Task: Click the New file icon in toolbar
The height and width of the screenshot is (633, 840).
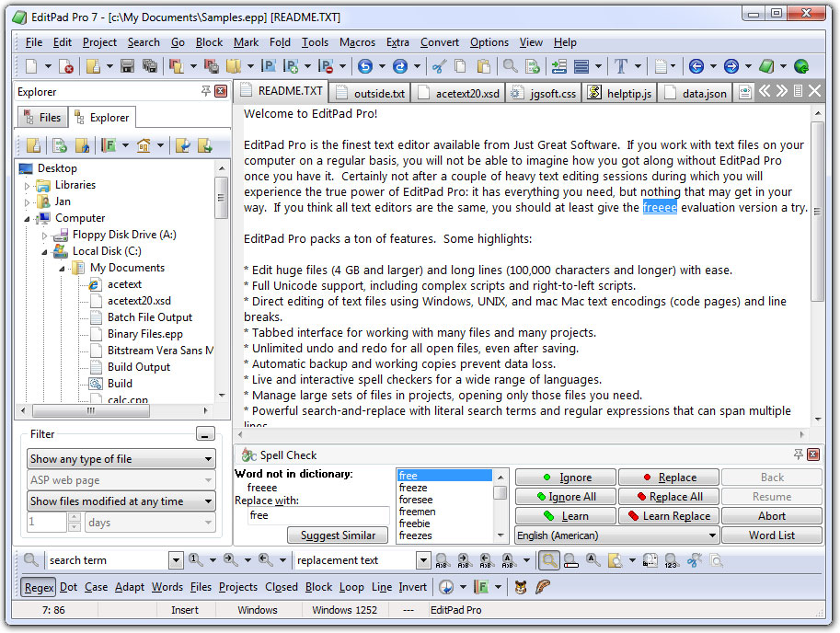Action: click(31, 66)
